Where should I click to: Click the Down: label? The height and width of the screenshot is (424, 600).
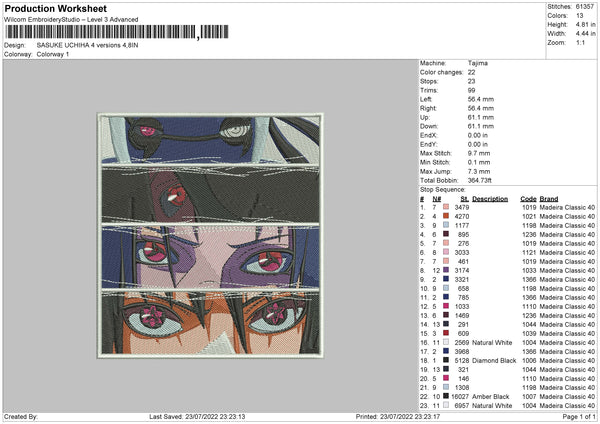click(x=429, y=126)
